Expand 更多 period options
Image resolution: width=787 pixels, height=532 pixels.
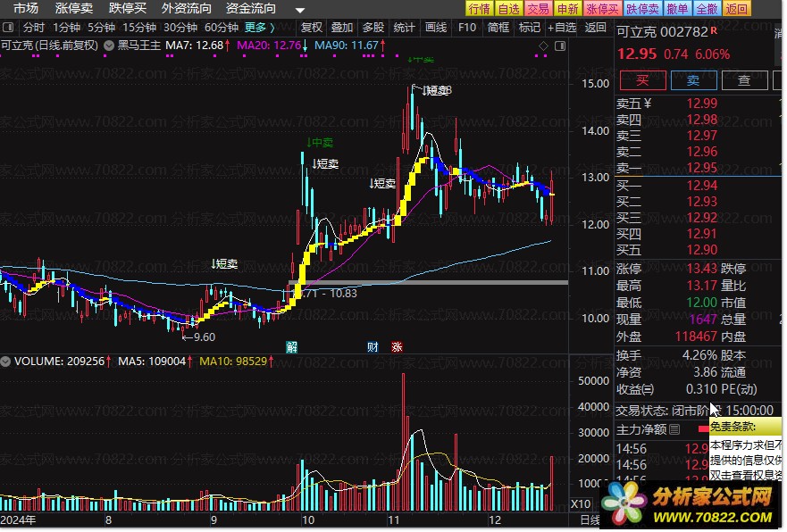(x=259, y=28)
